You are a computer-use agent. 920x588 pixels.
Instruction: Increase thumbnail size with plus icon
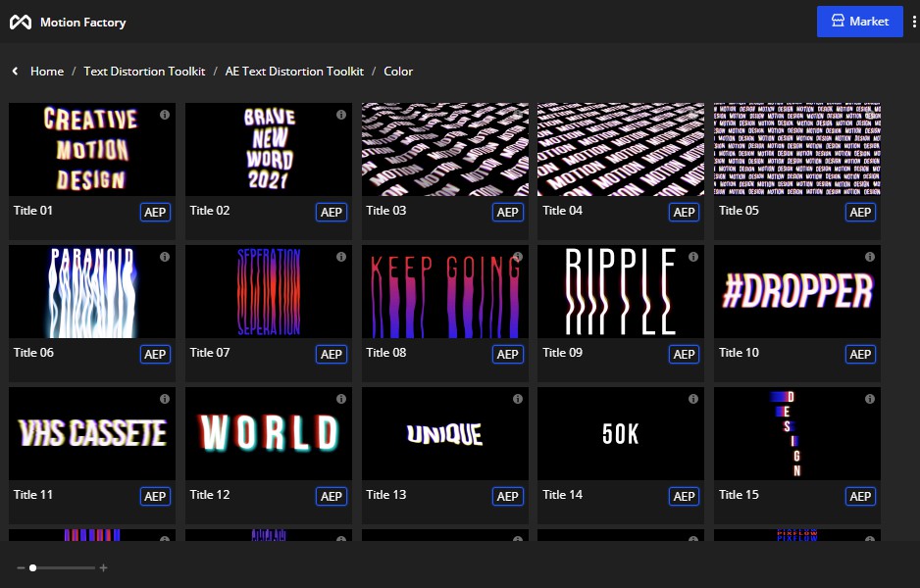(103, 567)
